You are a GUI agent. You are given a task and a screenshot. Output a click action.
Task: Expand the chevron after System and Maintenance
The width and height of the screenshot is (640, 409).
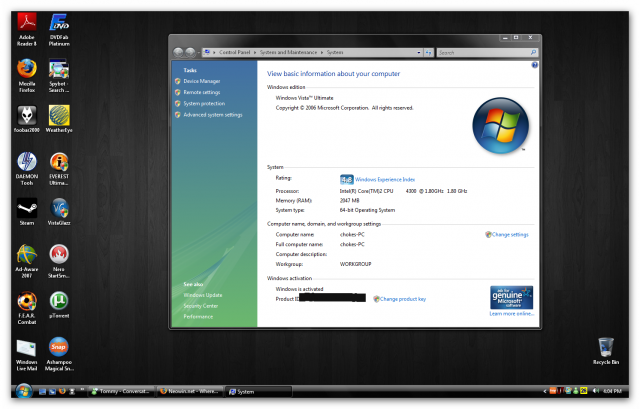click(322, 53)
